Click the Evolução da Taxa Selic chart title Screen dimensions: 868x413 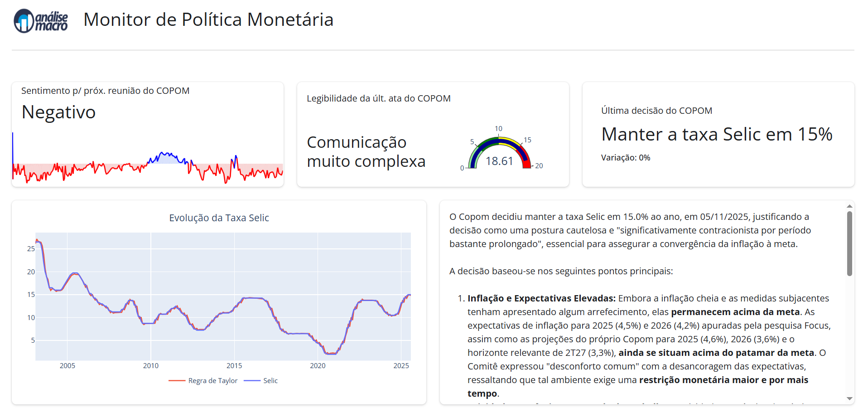[219, 218]
